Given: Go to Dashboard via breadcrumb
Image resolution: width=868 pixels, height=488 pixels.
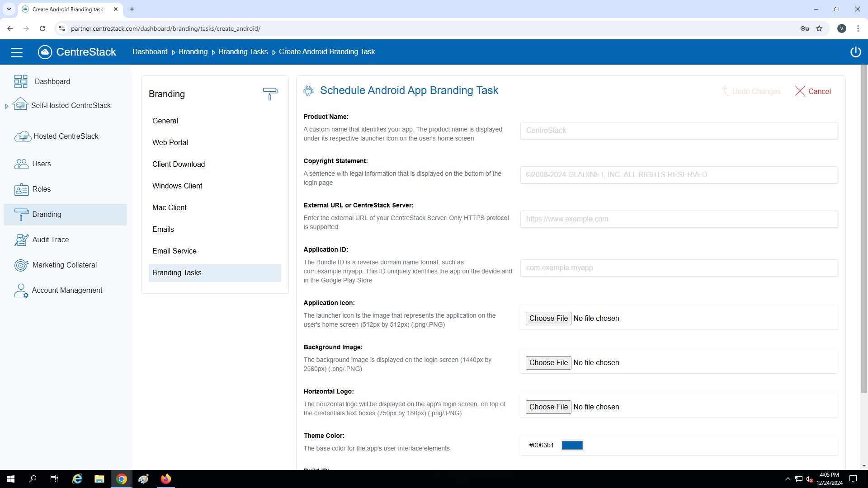Looking at the screenshot, I should click(x=150, y=52).
